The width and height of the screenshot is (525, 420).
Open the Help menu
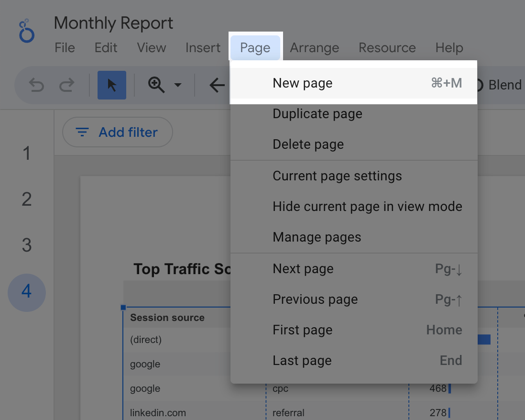449,47
